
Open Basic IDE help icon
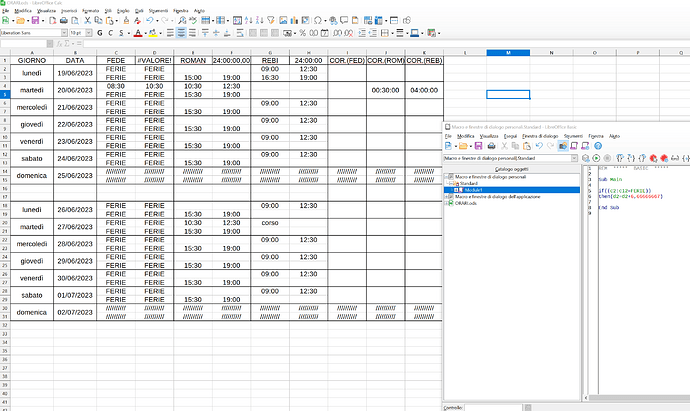(x=598, y=146)
